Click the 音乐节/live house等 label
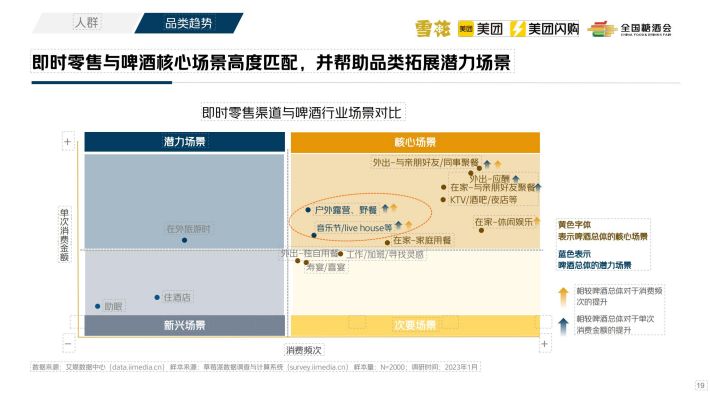Screen dimensions: 710x399 [x=354, y=228]
